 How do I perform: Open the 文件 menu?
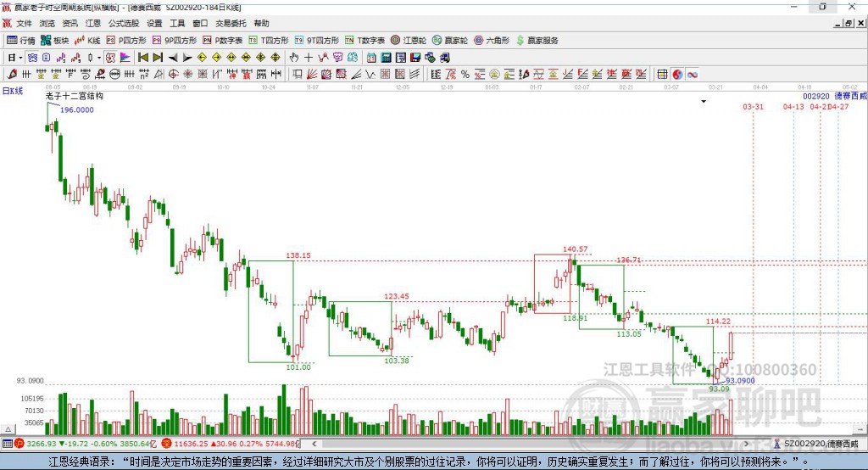24,23
